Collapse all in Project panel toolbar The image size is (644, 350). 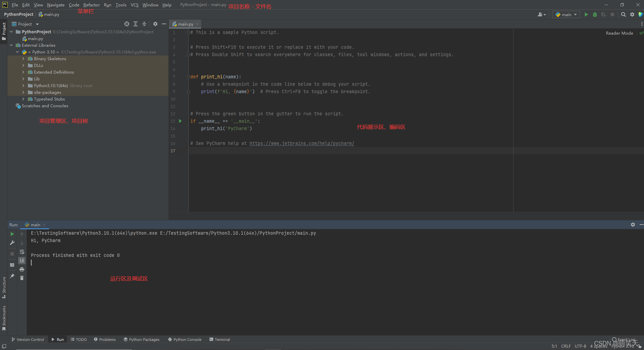click(x=144, y=24)
